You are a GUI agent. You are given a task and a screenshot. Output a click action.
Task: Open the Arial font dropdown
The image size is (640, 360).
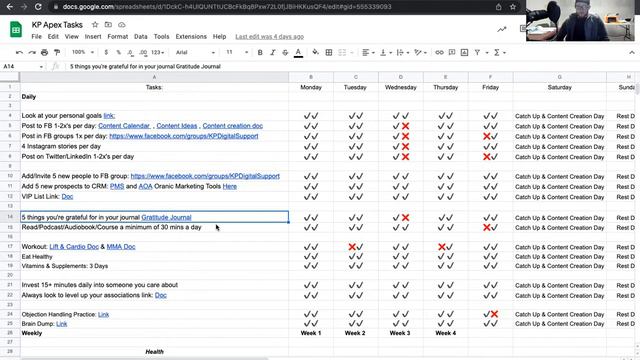pos(195,53)
